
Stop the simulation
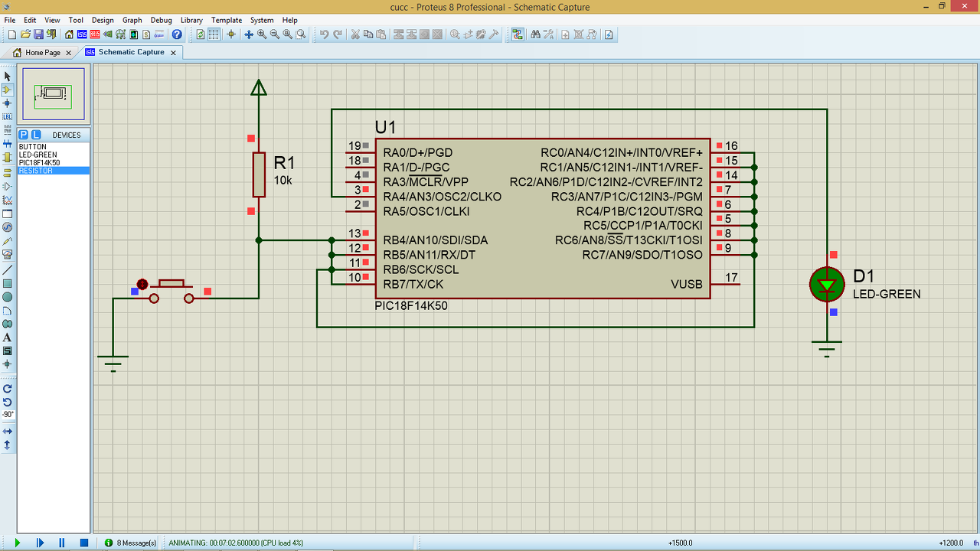click(84, 543)
